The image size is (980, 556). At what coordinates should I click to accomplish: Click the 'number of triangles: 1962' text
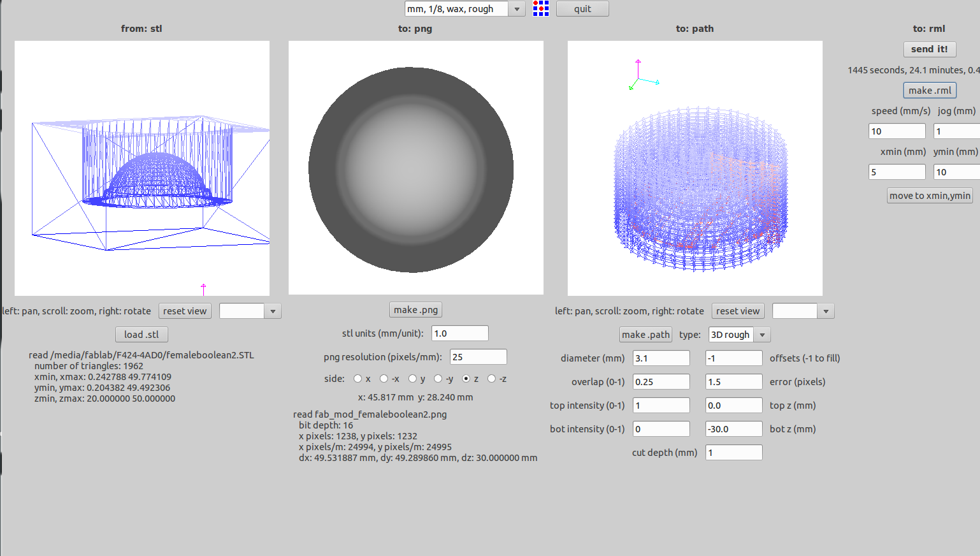[89, 366]
